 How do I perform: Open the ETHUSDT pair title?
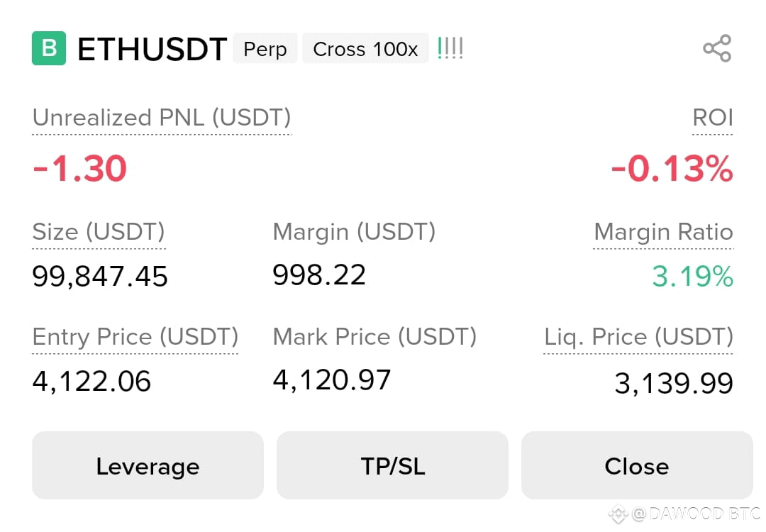(152, 49)
